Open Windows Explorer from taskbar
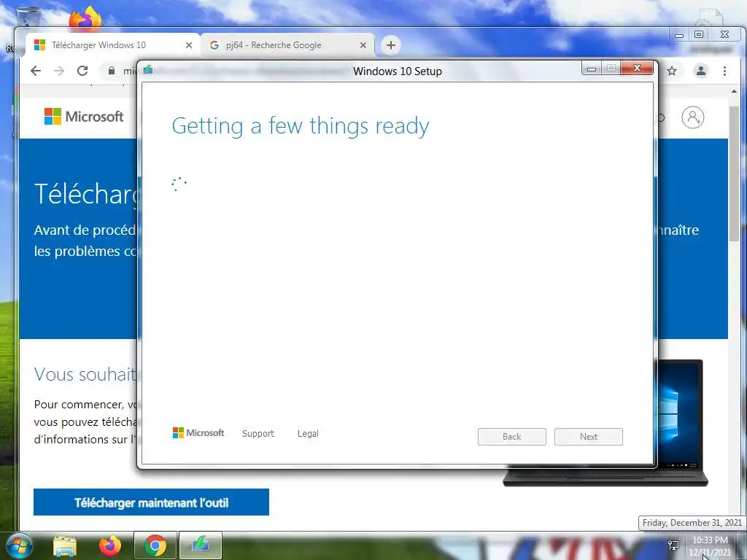 click(x=64, y=545)
